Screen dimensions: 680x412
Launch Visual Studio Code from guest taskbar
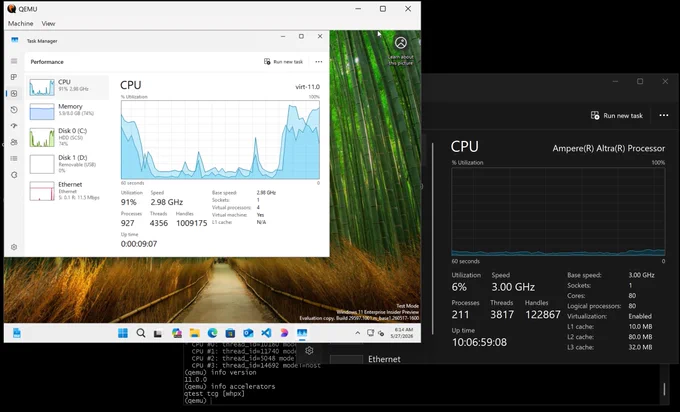pos(266,333)
